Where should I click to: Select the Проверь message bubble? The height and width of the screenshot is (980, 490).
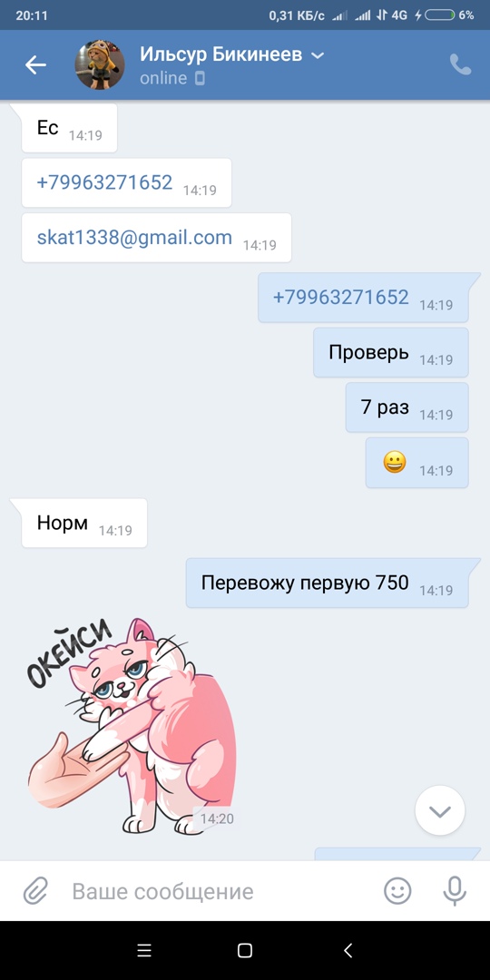pyautogui.click(x=391, y=352)
